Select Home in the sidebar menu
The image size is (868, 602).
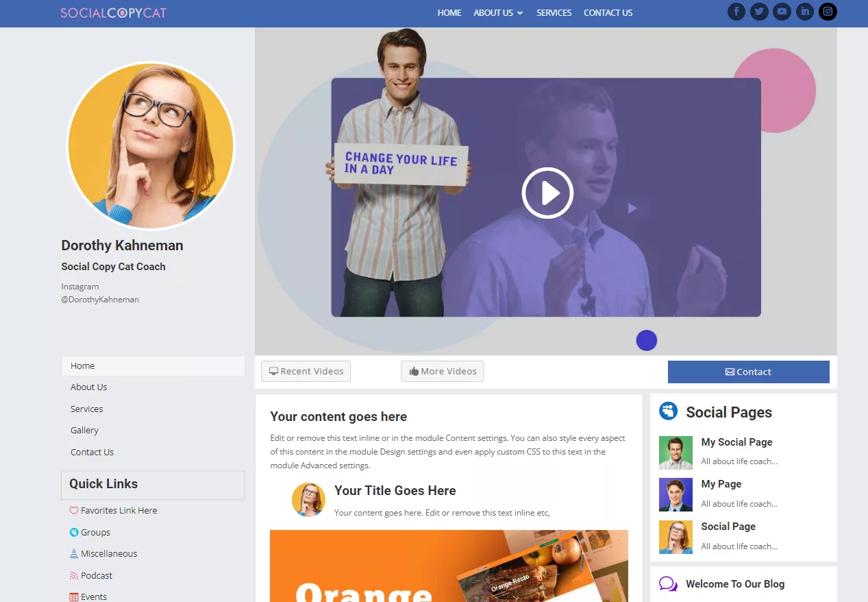click(x=153, y=365)
